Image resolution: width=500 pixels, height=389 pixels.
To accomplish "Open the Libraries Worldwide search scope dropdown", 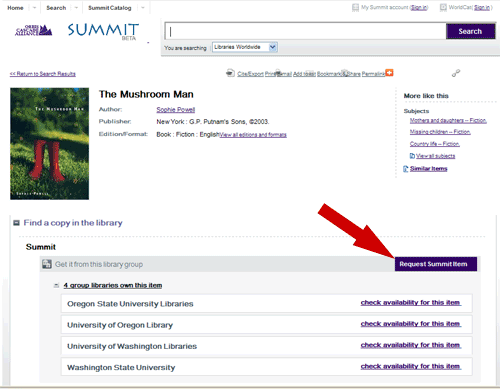I will 245,47.
